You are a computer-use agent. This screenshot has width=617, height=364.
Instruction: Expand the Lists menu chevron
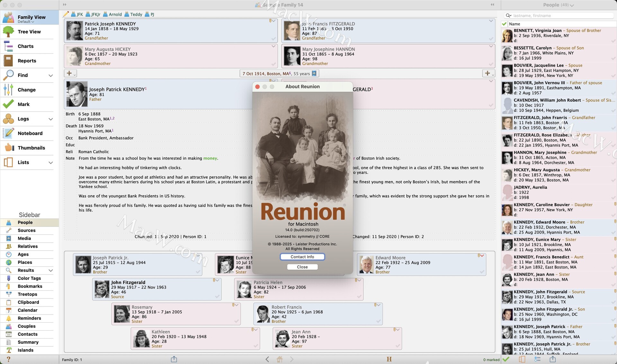pos(50,163)
